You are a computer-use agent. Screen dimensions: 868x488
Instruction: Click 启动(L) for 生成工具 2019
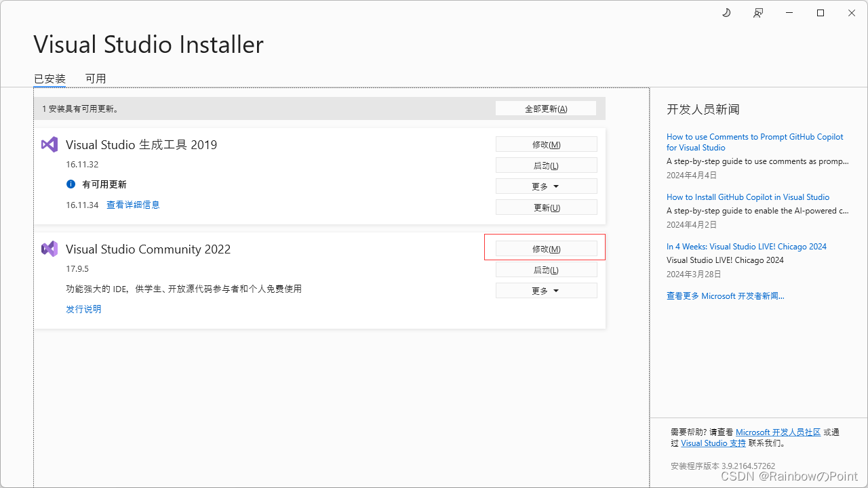coord(547,165)
